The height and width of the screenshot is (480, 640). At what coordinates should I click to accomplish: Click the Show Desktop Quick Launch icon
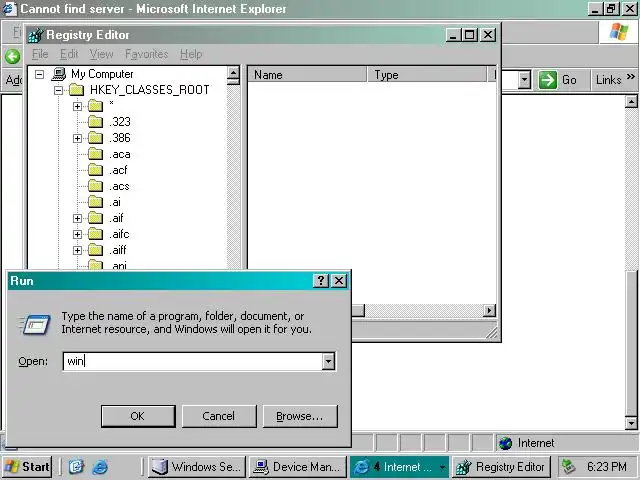point(76,467)
